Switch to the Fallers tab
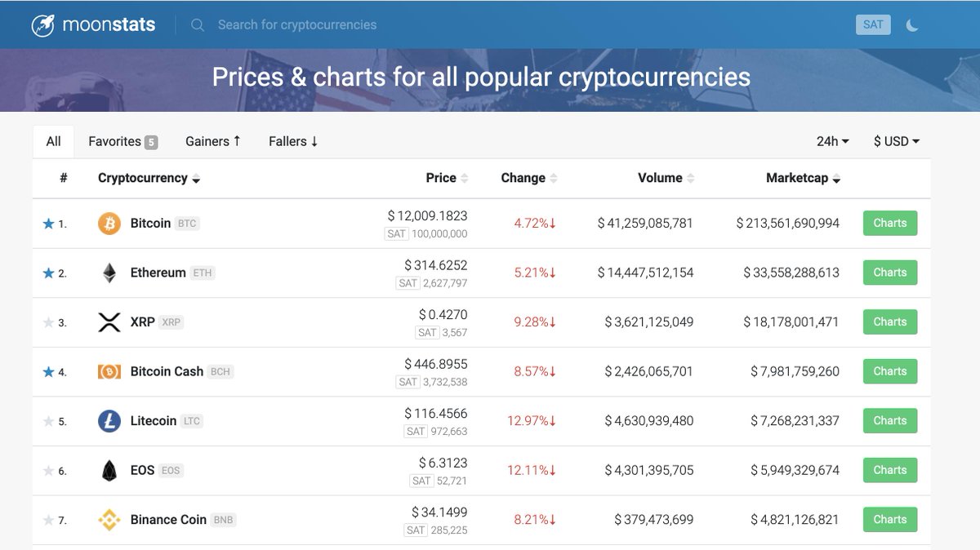The height and width of the screenshot is (550, 980). click(x=293, y=141)
